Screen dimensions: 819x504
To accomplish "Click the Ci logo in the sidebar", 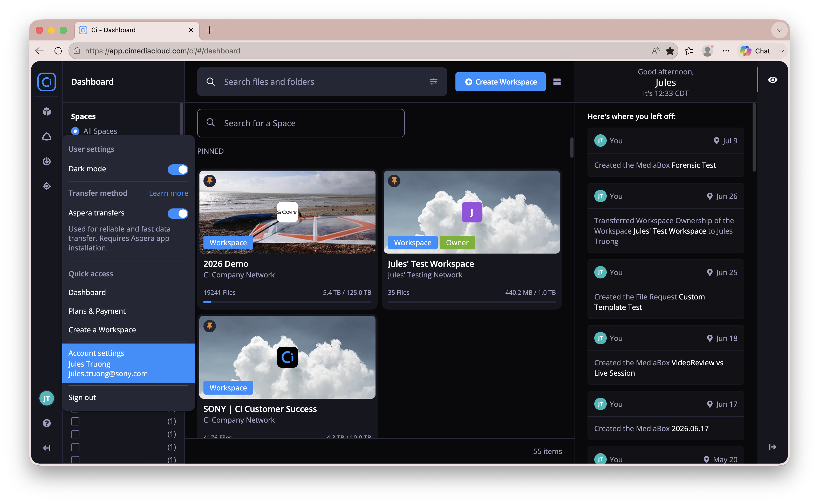I will pyautogui.click(x=47, y=82).
